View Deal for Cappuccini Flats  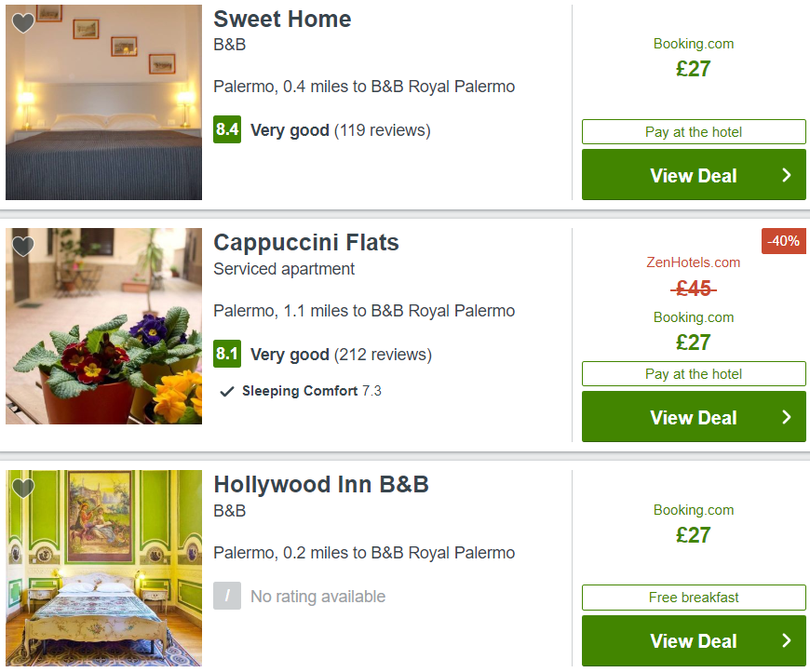(x=694, y=417)
